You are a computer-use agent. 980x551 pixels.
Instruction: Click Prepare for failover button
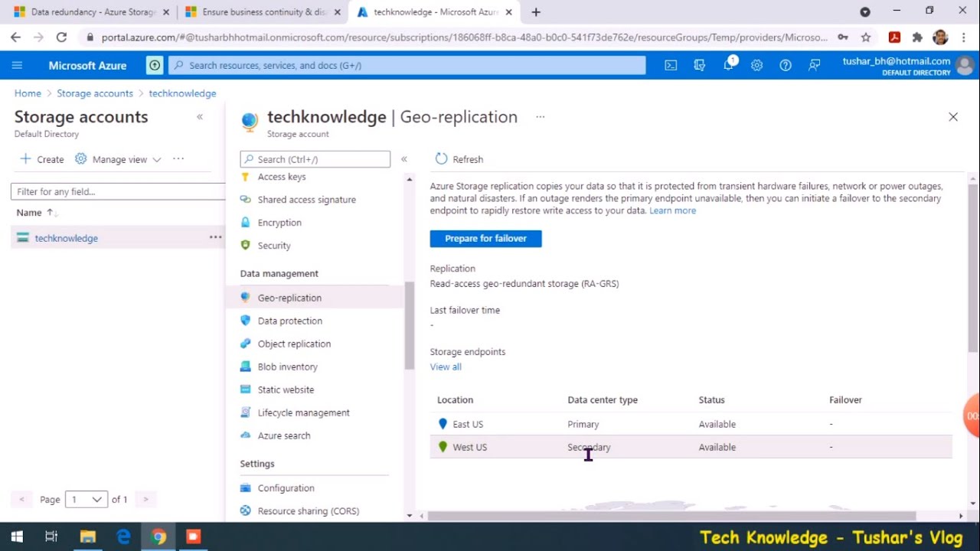click(485, 239)
